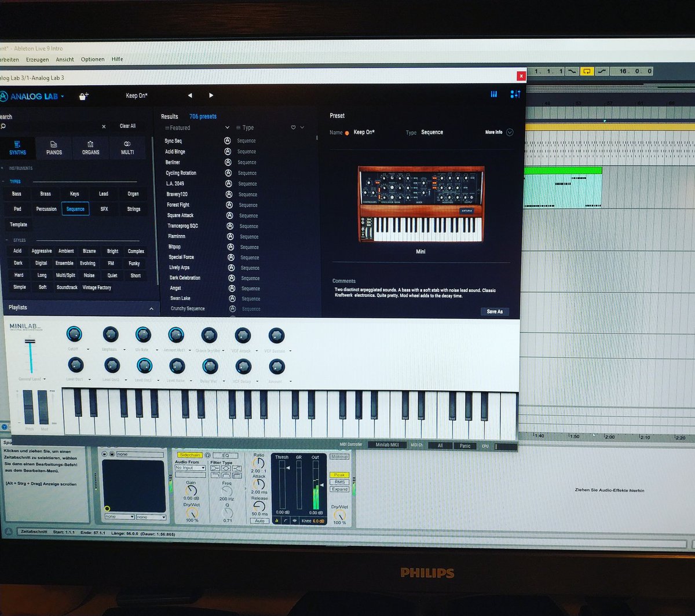Screen dimensions: 695x616
Task: Open the Hilfe menu in Ableton
Action: tap(118, 59)
